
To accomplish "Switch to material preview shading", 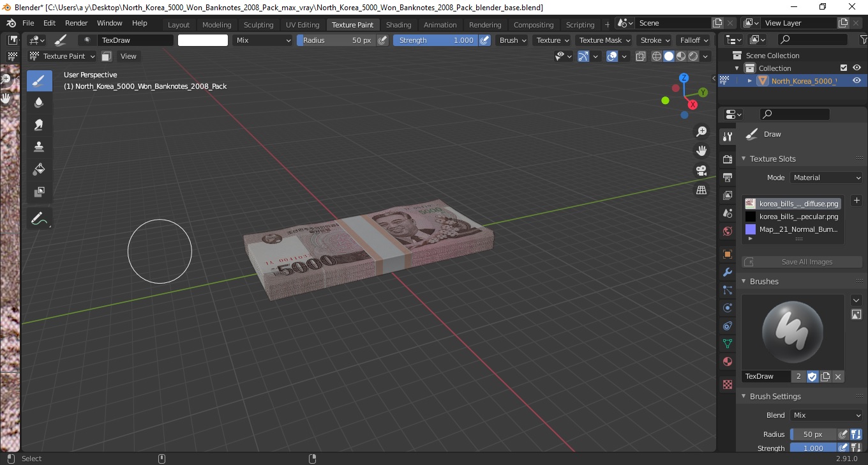I will [x=681, y=56].
